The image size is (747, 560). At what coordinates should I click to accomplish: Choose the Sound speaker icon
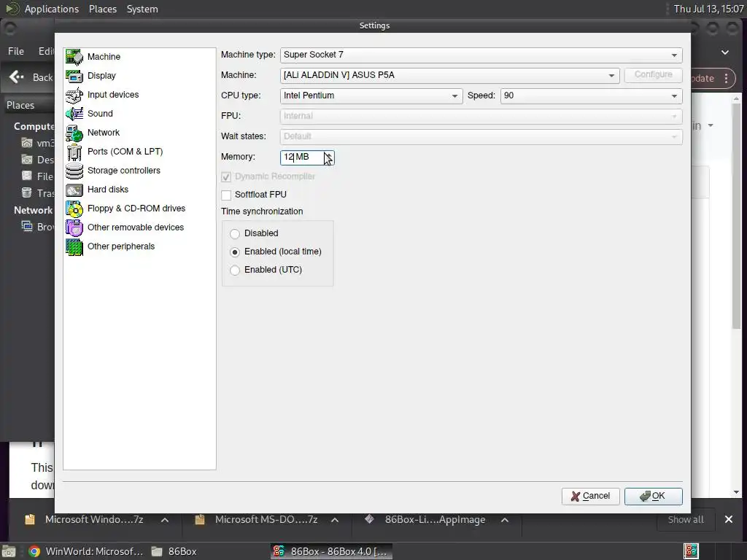coord(74,114)
